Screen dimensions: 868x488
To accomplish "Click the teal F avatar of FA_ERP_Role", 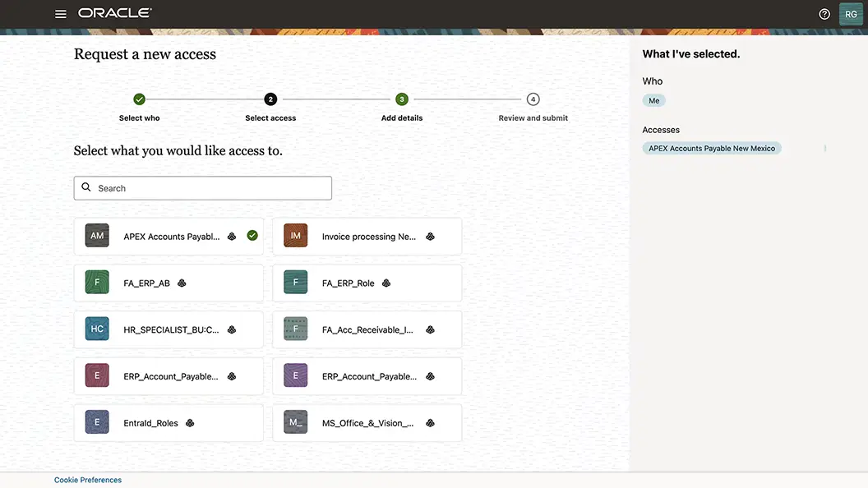I will pos(296,282).
